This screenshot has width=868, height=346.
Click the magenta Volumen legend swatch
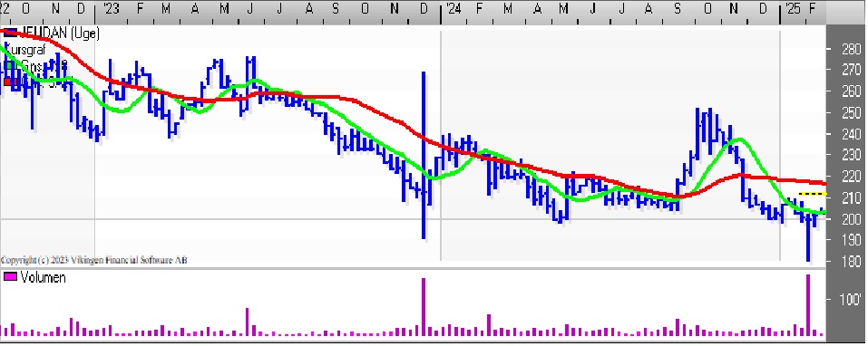11,277
